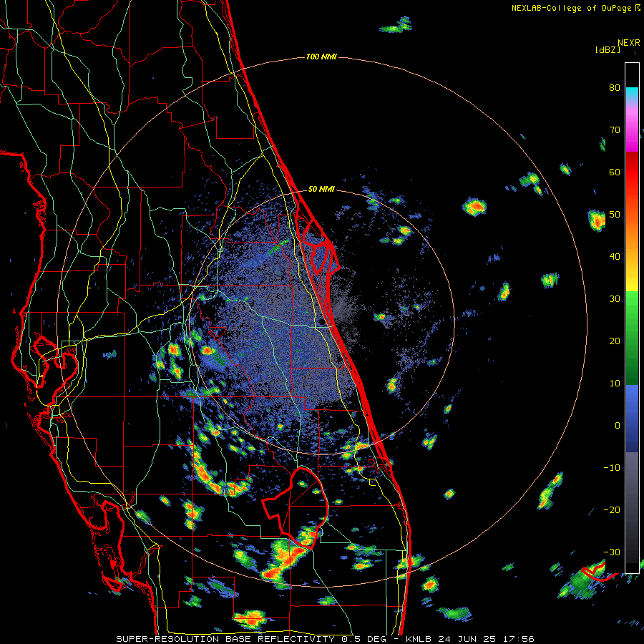This screenshot has height=644, width=644.
Task: Click the Super-Resolution Base Reflectivity caption
Action: tap(325, 639)
